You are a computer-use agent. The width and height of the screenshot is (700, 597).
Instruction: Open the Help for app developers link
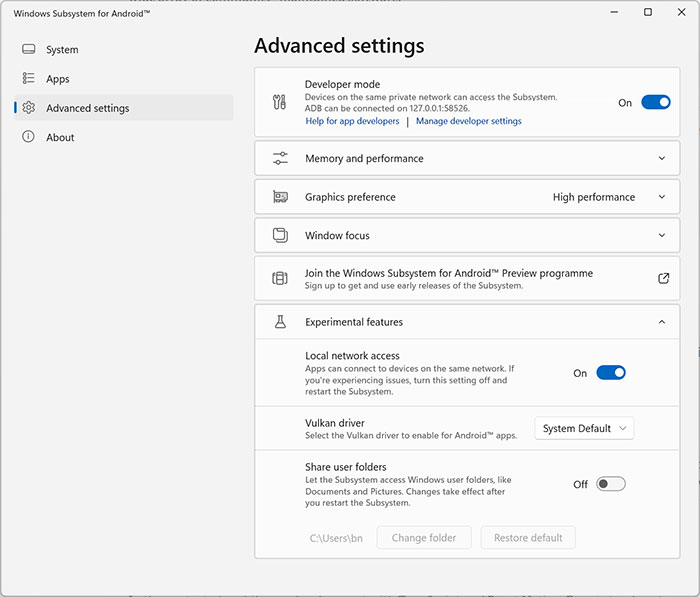[352, 121]
